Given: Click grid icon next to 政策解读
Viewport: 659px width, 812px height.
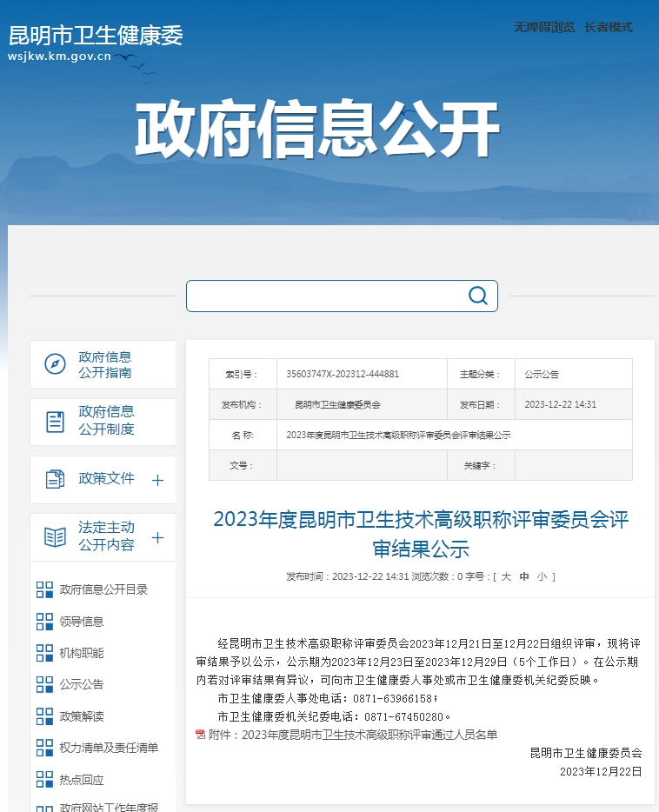Looking at the screenshot, I should (44, 716).
